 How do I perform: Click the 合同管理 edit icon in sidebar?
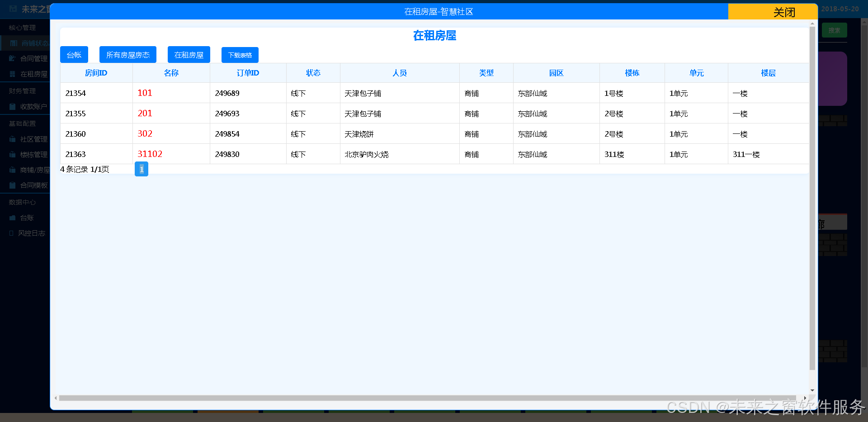pos(13,58)
